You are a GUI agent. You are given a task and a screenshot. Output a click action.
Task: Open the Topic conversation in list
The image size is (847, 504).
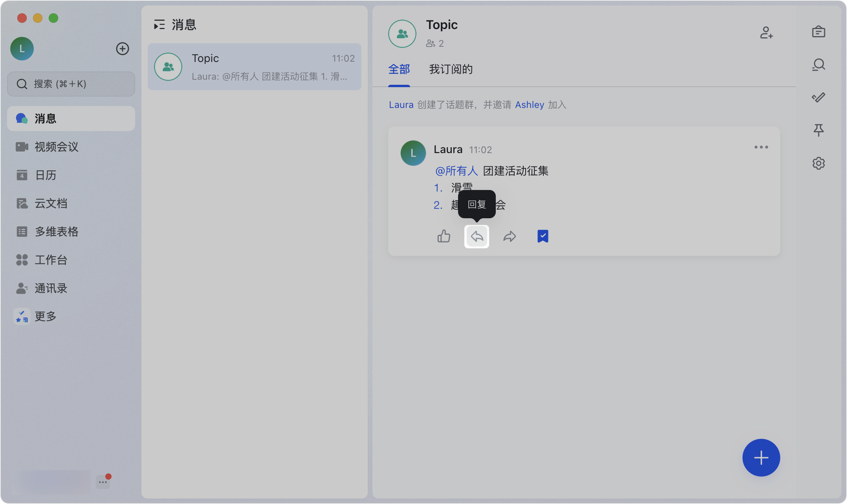[254, 67]
